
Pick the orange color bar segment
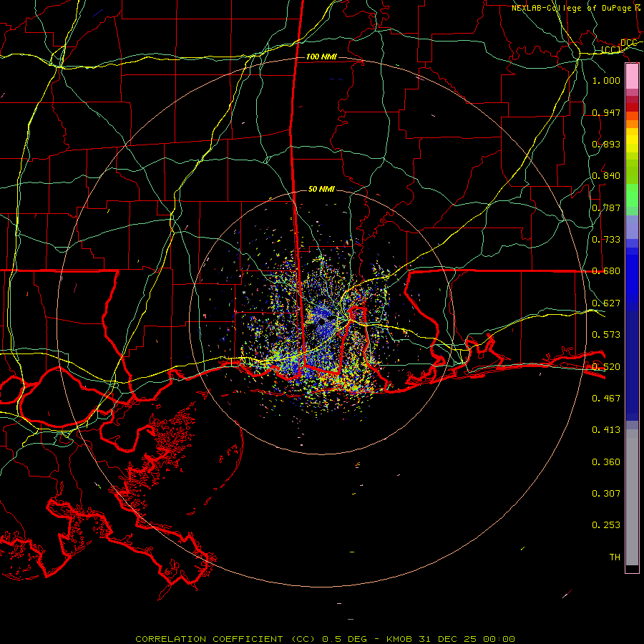coord(632,124)
